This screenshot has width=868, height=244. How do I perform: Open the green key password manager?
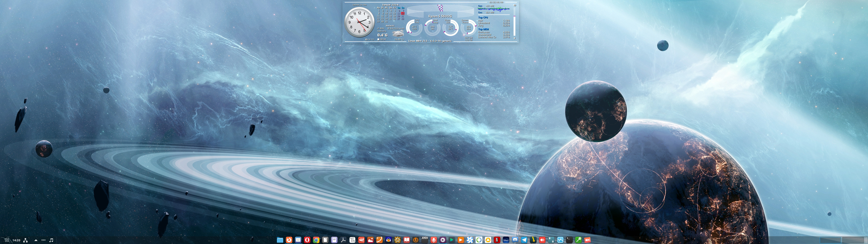(579, 240)
